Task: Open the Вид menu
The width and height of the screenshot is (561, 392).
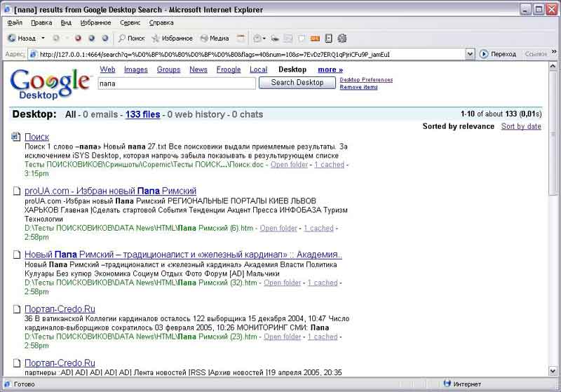Action: tap(66, 22)
